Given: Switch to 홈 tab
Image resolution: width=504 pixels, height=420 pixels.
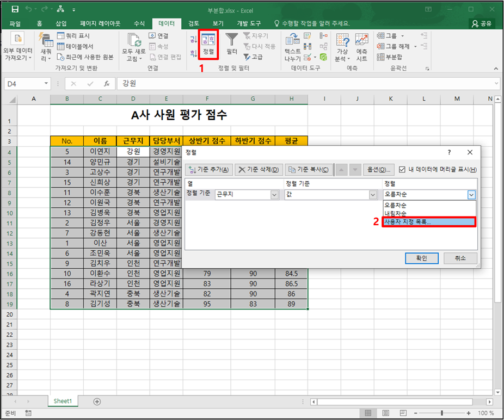Looking at the screenshot, I should tap(40, 23).
